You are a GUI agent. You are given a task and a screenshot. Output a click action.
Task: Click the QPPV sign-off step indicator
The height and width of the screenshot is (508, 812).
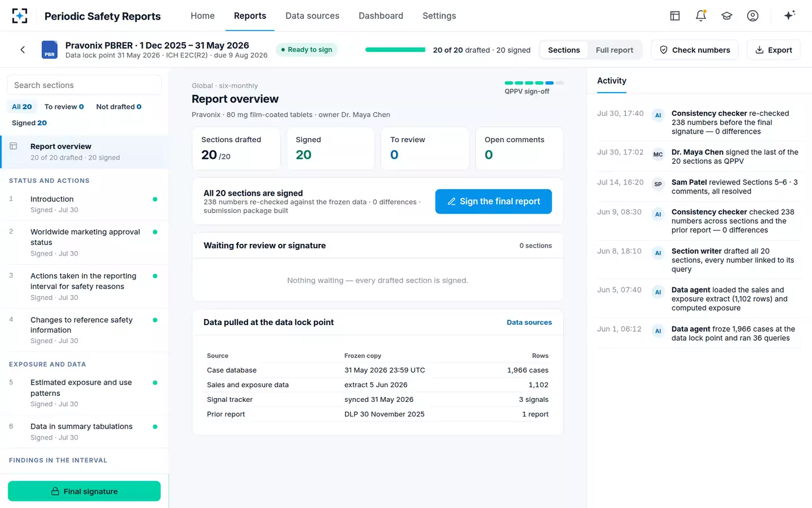(x=534, y=83)
